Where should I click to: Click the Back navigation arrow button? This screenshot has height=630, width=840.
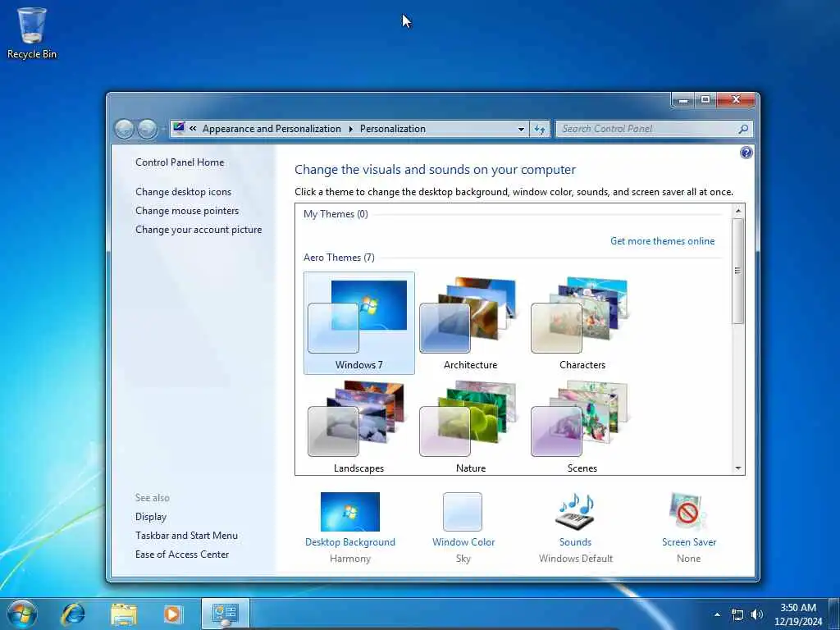point(125,129)
